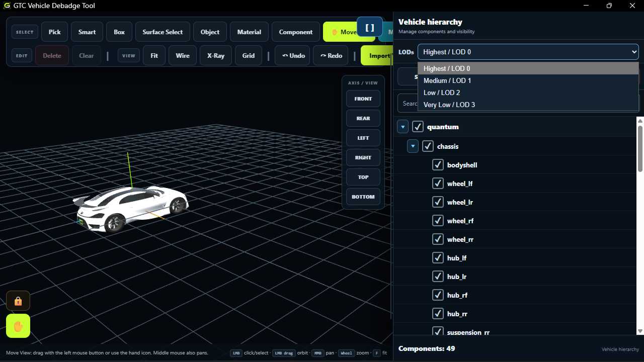
Task: Uncheck the wheel_rr checkbox
Action: [x=438, y=239]
